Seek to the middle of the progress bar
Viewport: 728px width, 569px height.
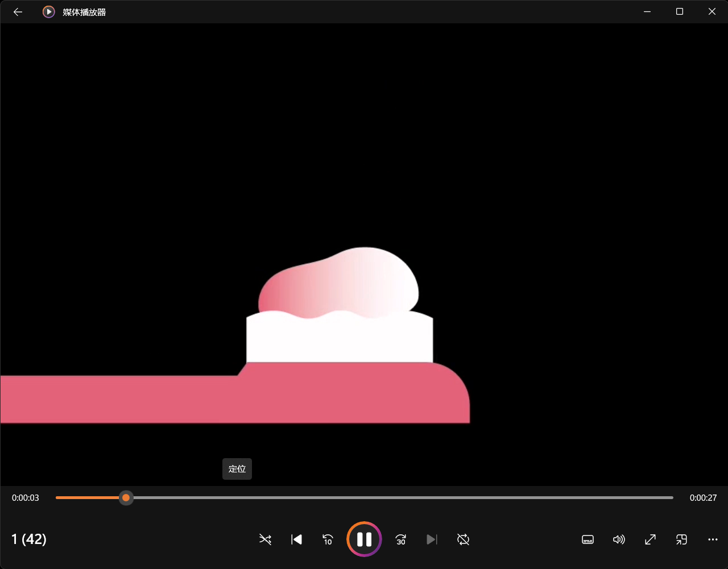point(365,498)
